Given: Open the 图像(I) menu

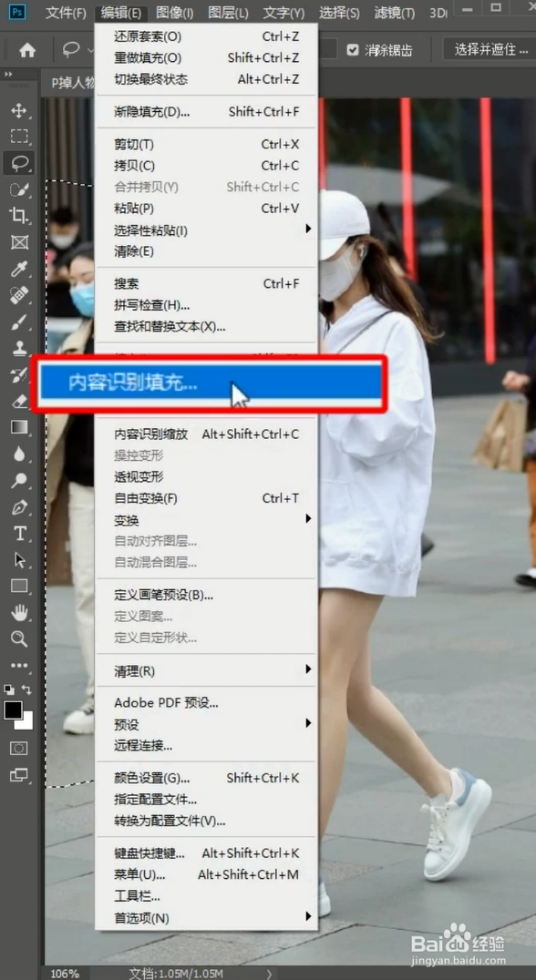Looking at the screenshot, I should 174,13.
